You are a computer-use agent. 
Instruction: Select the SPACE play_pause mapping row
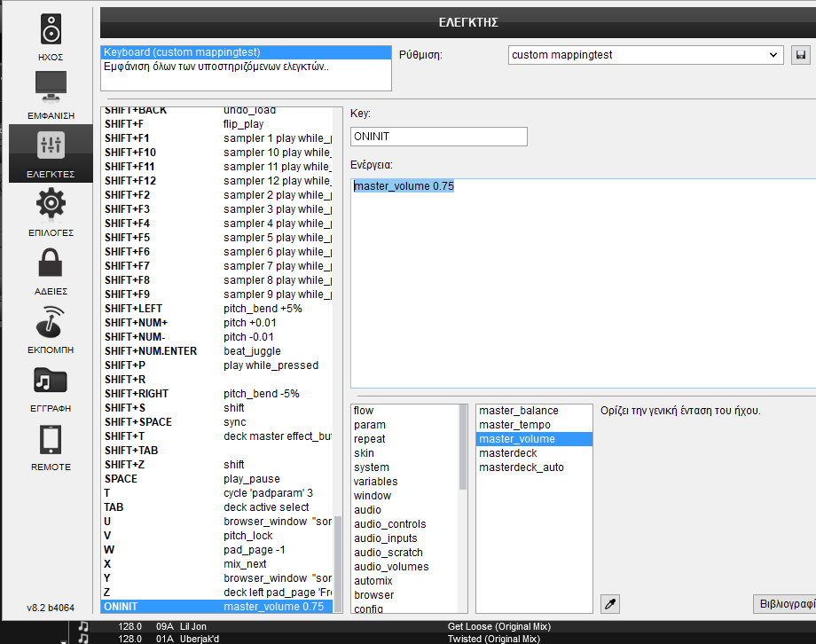[x=217, y=479]
